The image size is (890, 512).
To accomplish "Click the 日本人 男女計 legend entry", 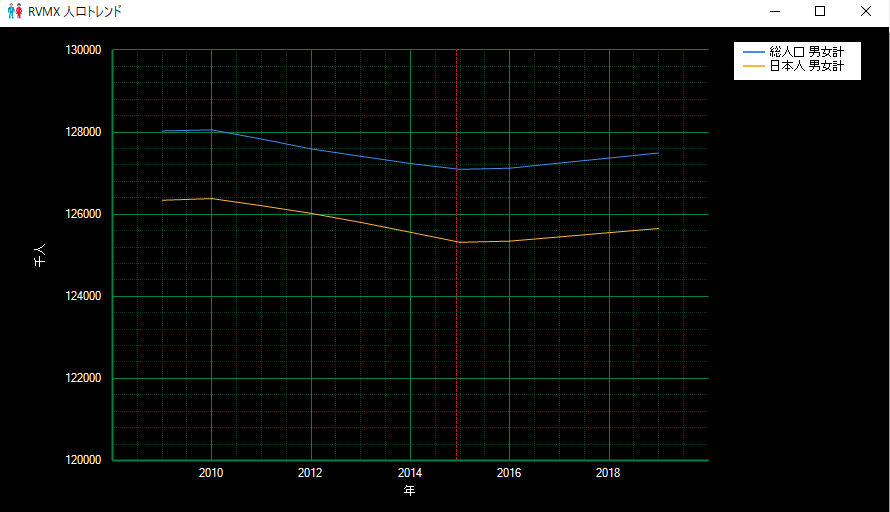I will click(806, 66).
